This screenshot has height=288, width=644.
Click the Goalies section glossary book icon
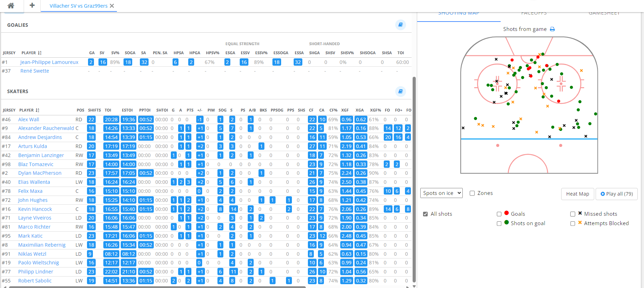[x=400, y=25]
